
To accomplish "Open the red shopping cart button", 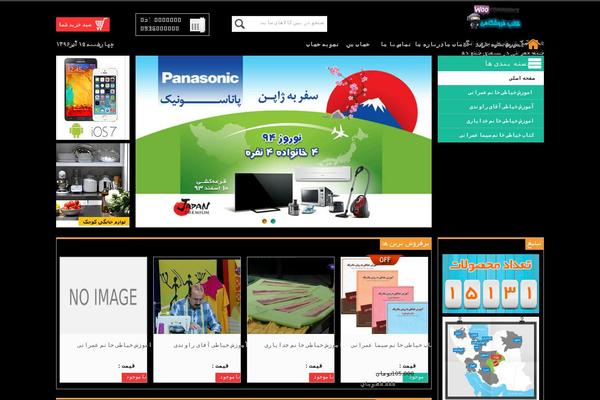I will pyautogui.click(x=83, y=24).
